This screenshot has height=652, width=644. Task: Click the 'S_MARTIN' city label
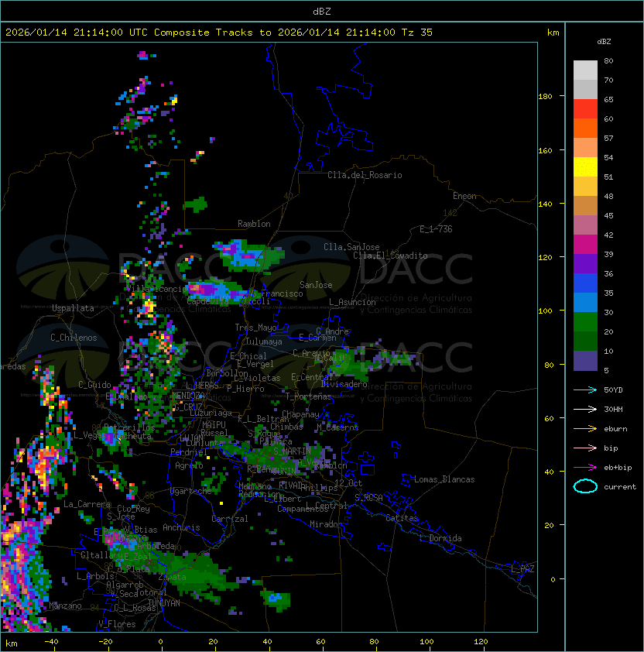coord(292,451)
